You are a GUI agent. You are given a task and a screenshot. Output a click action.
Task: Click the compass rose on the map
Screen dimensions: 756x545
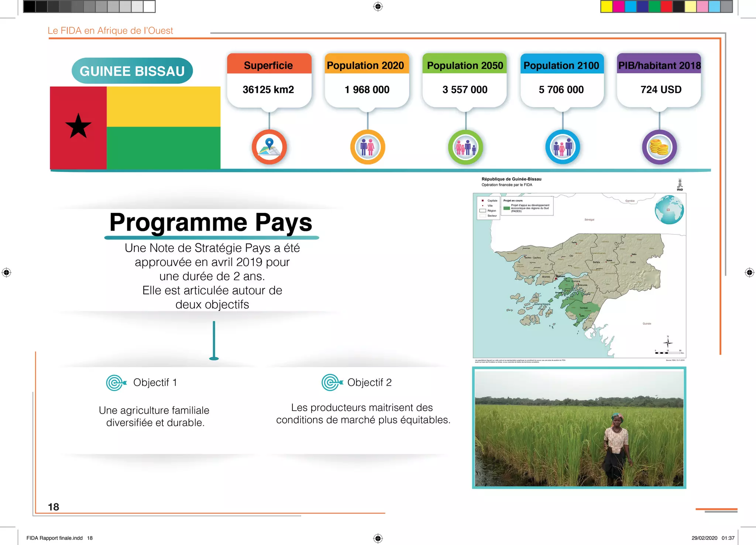coord(668,342)
